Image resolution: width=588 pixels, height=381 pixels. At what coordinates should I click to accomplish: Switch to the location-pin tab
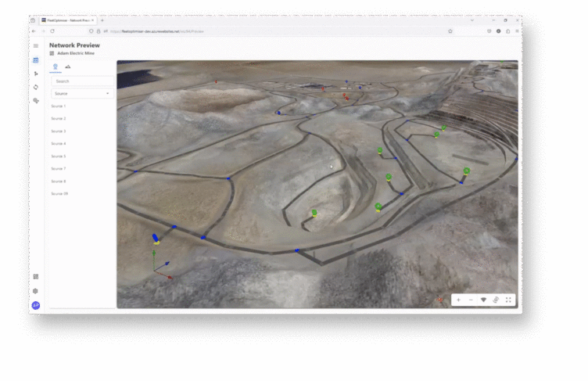56,66
